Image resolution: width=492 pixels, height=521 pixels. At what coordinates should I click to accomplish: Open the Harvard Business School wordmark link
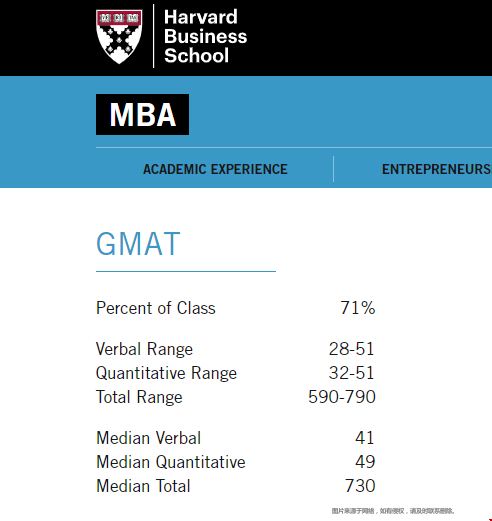click(x=205, y=36)
